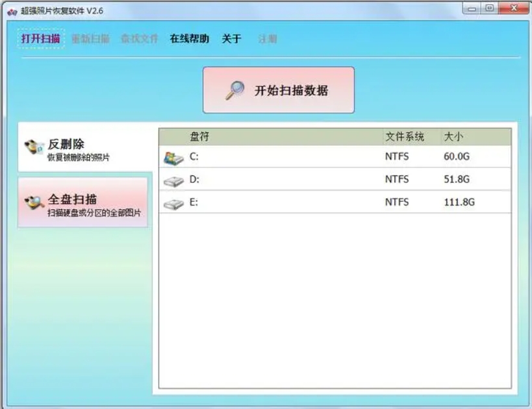Viewport: 532px width, 409px height.
Task: Click 扫描硬盘或分区的全部图片 description text
Action: [94, 213]
